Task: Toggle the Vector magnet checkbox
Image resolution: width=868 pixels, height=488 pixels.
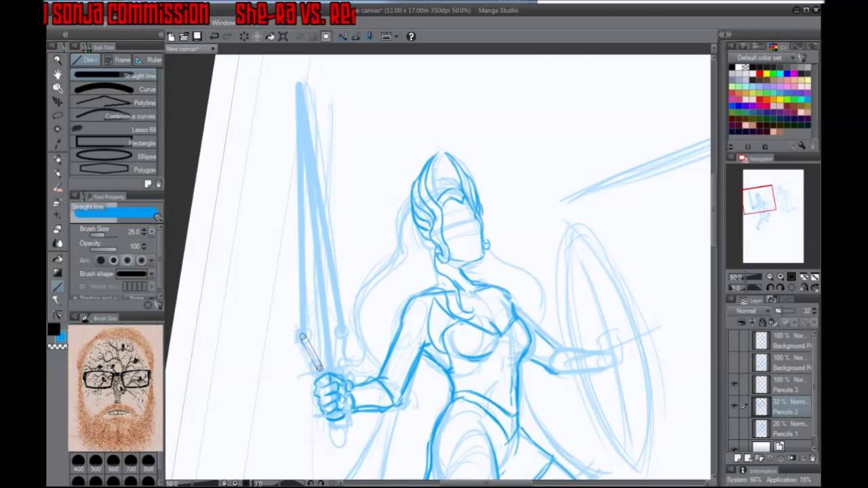Action: (x=83, y=287)
